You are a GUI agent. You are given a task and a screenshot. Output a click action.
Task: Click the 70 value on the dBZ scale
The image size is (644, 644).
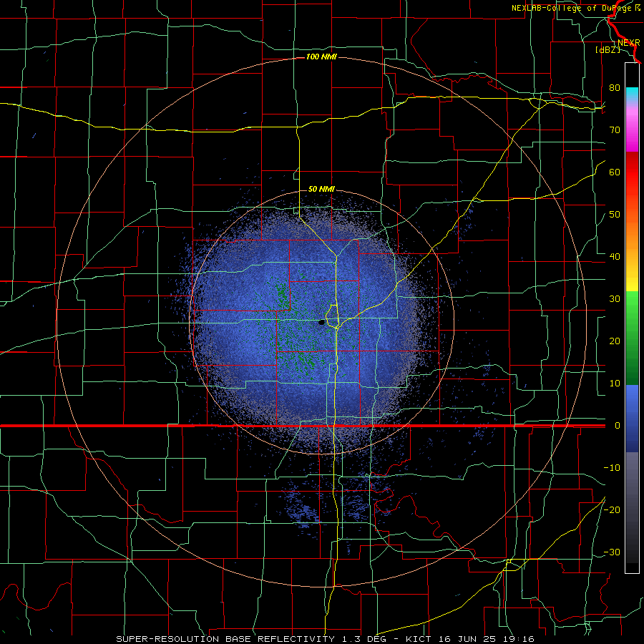point(615,130)
